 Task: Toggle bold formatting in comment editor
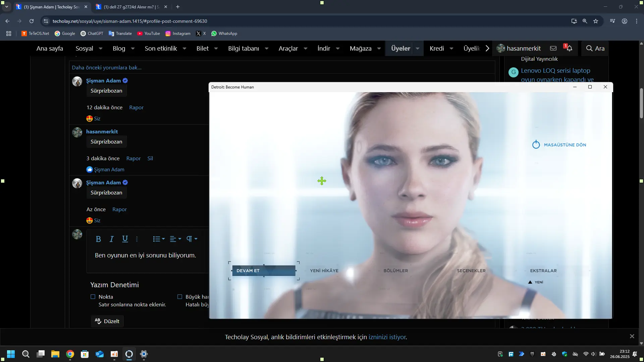98,239
